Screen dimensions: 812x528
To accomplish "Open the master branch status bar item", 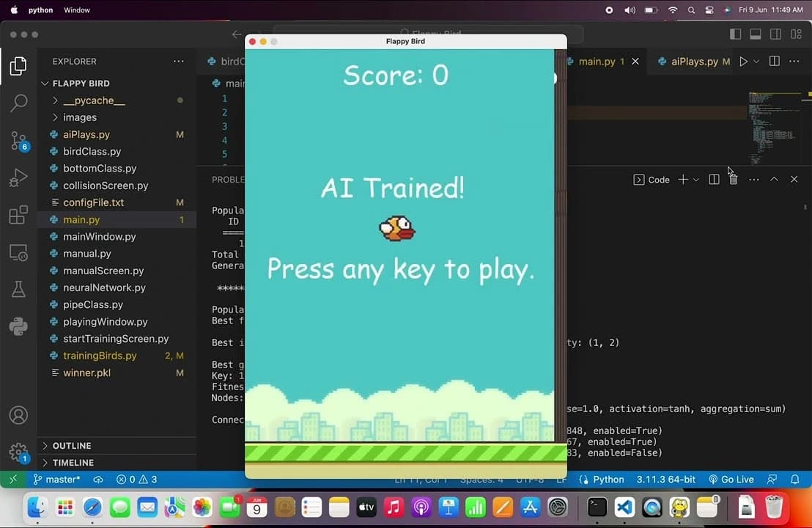I will tap(56, 480).
